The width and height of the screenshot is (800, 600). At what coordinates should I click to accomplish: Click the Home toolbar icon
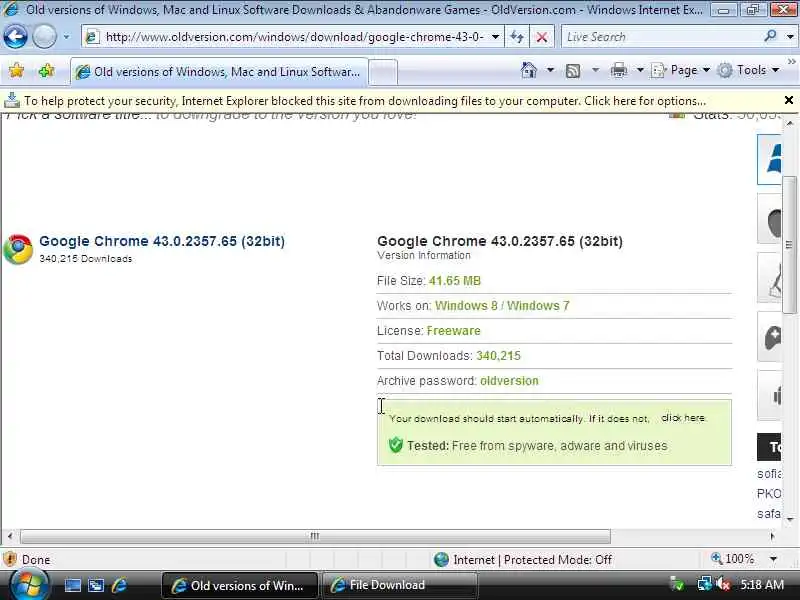coord(529,70)
